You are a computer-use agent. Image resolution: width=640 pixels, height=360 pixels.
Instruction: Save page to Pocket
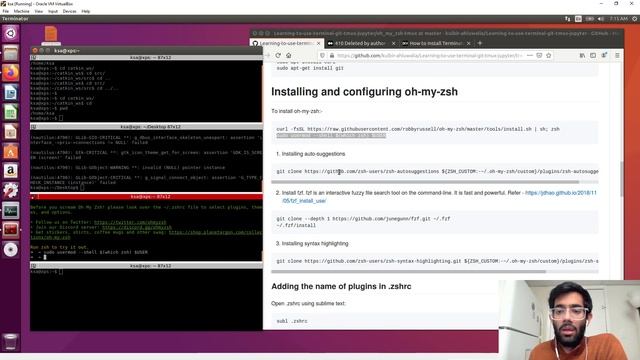pyautogui.click(x=539, y=56)
